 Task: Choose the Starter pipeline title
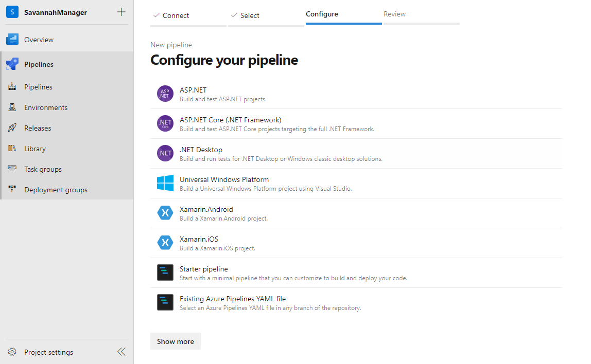pyautogui.click(x=203, y=269)
